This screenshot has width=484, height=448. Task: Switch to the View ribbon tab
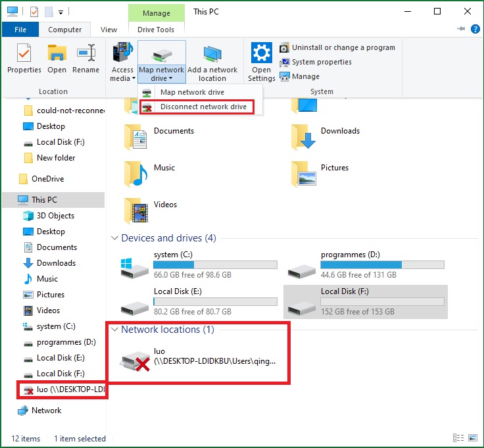[109, 30]
